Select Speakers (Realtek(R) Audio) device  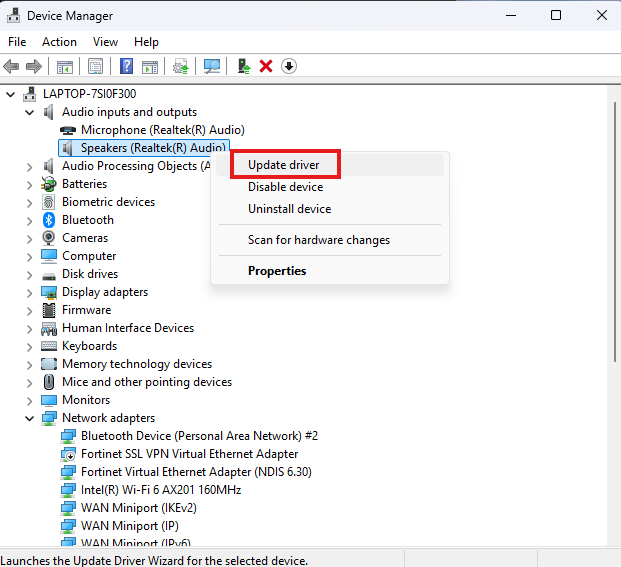(x=153, y=148)
